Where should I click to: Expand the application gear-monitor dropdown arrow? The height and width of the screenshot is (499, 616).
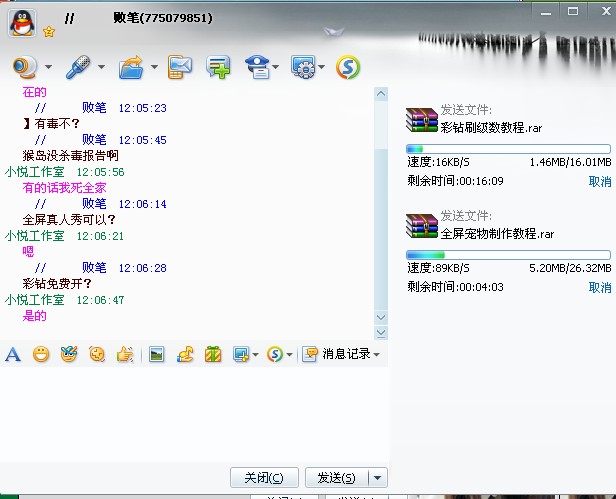tap(321, 67)
